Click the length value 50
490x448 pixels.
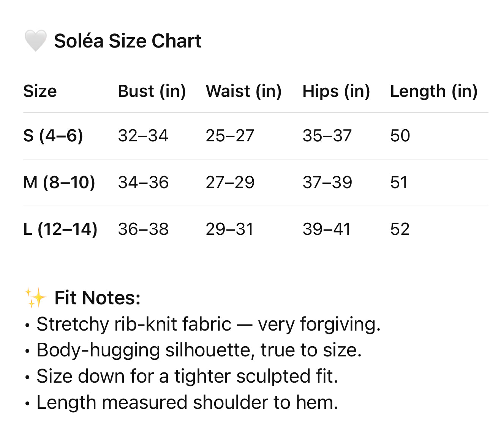[x=400, y=136]
